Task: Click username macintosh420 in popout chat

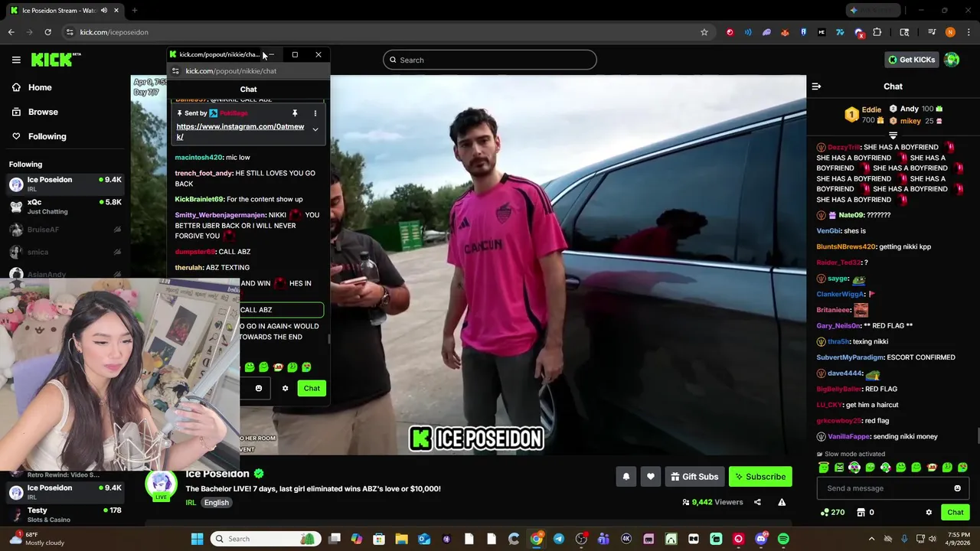Action: (x=198, y=158)
